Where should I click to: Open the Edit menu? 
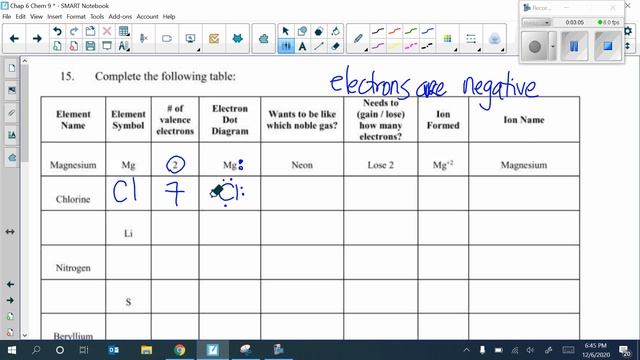click(20, 17)
